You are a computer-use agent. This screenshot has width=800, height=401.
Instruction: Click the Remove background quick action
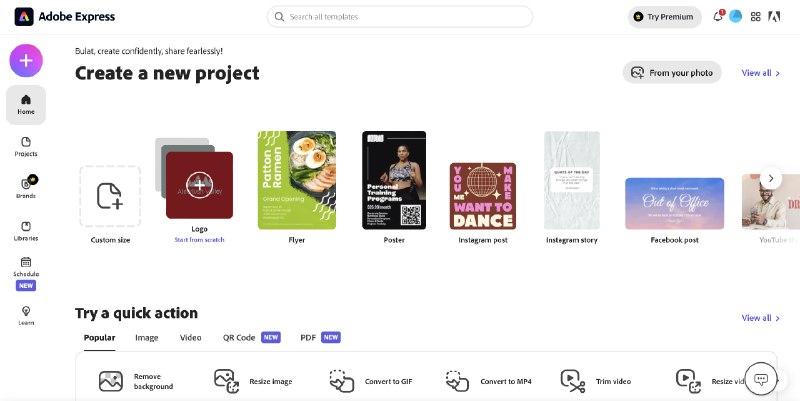136,381
